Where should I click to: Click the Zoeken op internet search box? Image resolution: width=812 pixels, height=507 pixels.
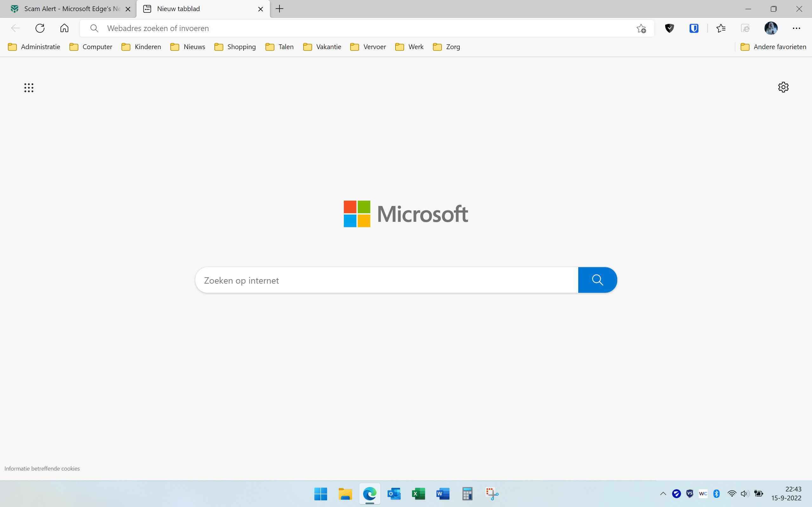pos(386,280)
